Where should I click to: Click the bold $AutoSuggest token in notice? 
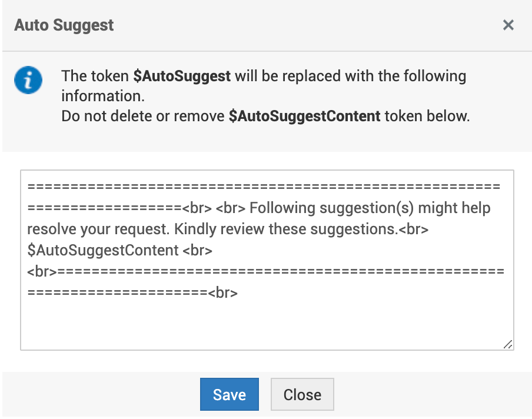pyautogui.click(x=182, y=77)
